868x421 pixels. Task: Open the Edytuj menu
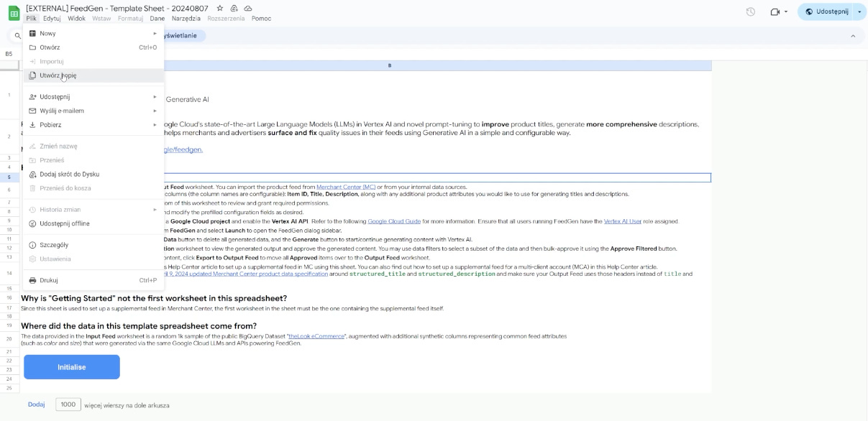point(52,19)
